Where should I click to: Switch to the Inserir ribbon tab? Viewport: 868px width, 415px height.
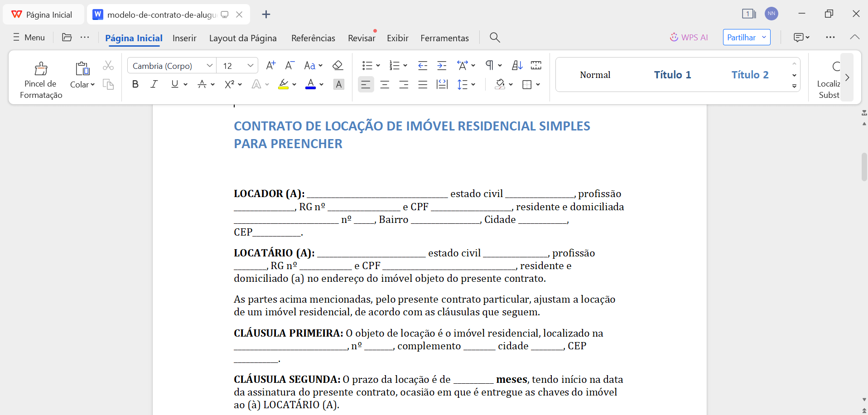[184, 38]
